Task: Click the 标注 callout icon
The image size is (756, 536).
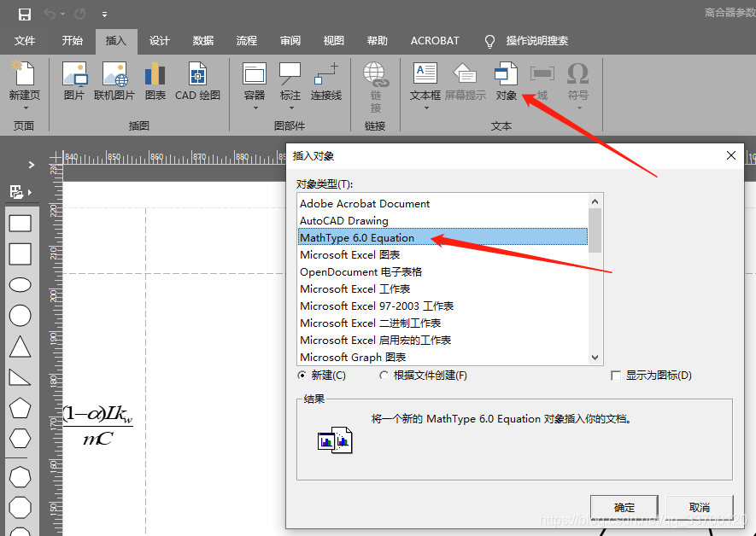Action: [x=290, y=73]
